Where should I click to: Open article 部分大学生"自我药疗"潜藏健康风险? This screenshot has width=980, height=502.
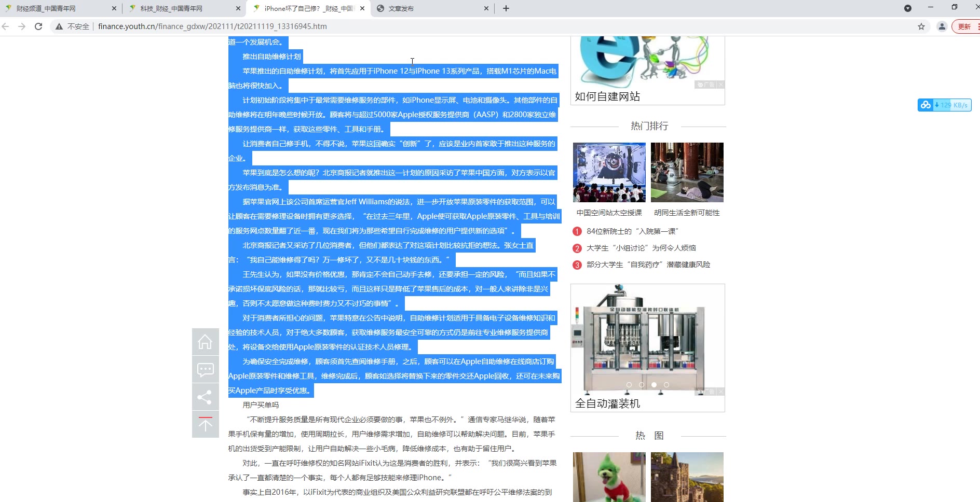click(x=648, y=264)
